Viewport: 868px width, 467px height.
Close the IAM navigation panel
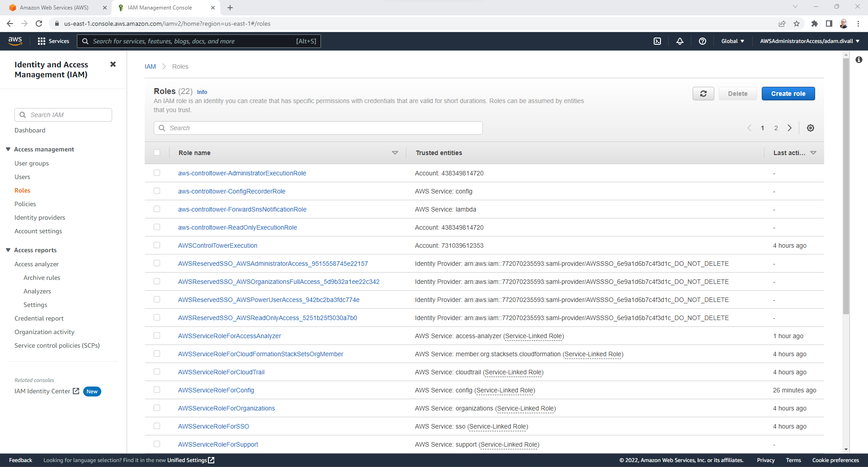[113, 64]
